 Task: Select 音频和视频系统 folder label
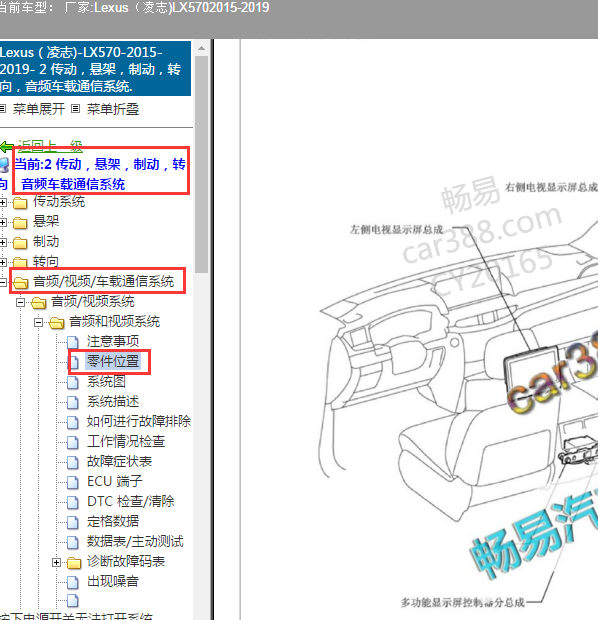pyautogui.click(x=115, y=321)
